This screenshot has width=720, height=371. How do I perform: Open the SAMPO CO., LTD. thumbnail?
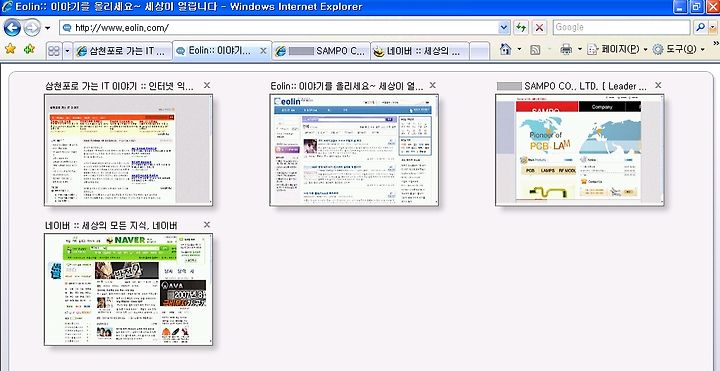(x=579, y=150)
